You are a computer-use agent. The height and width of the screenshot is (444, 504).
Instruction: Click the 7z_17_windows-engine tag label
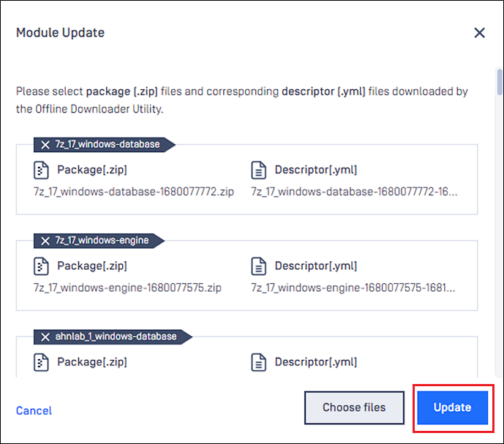point(102,241)
